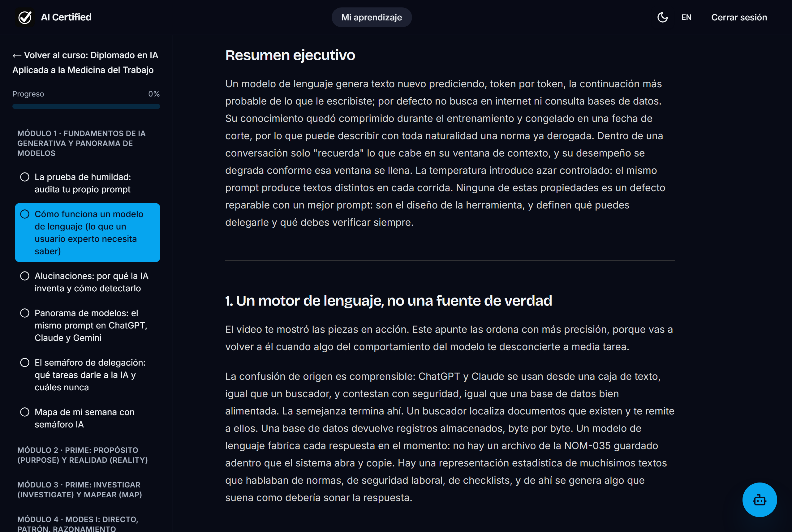The width and height of the screenshot is (792, 532).
Task: Expand Módulo 4 MODES I section
Action: 78,524
